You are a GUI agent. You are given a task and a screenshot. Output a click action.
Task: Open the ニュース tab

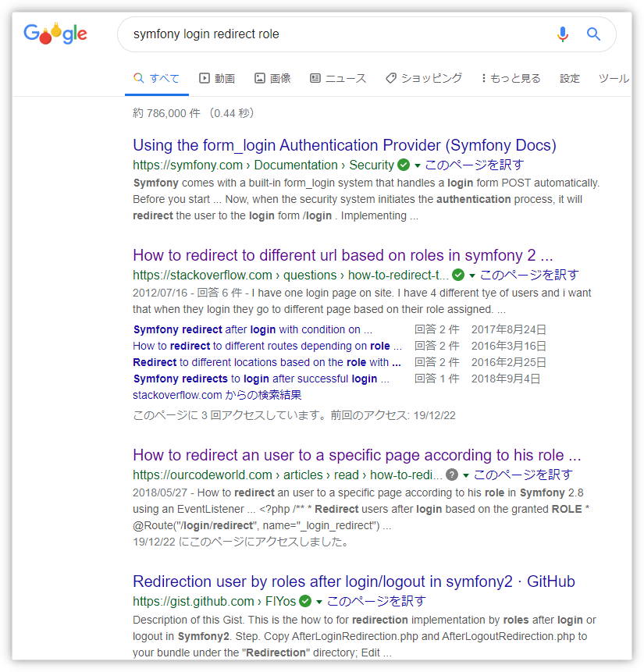click(x=338, y=78)
